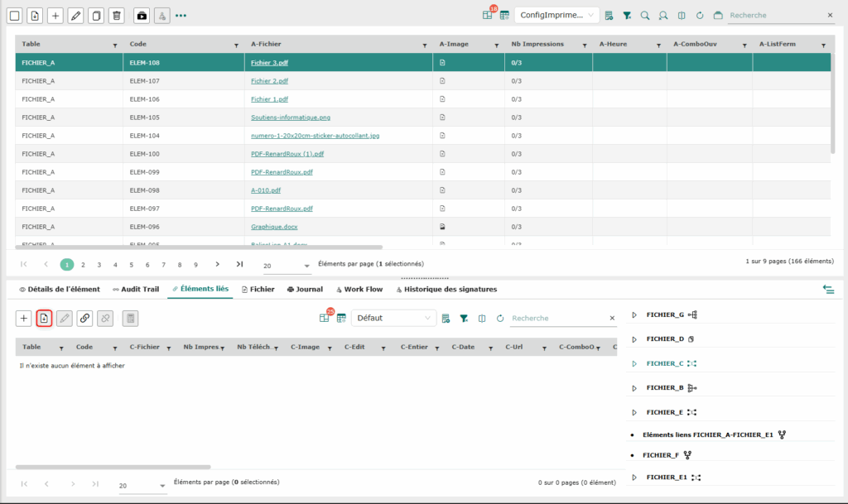Open the Graphique.docx file link

click(x=272, y=227)
